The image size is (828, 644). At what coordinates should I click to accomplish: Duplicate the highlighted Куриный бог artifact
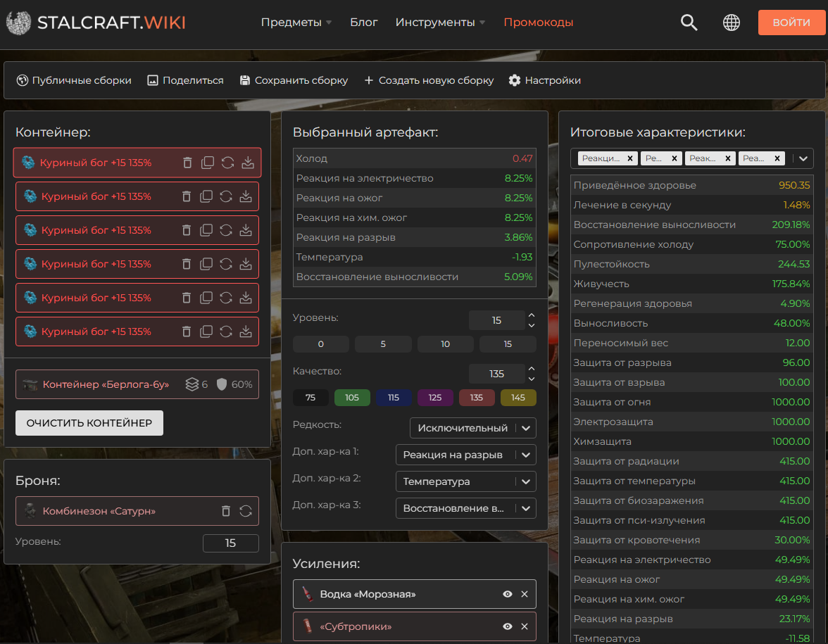coord(208,163)
